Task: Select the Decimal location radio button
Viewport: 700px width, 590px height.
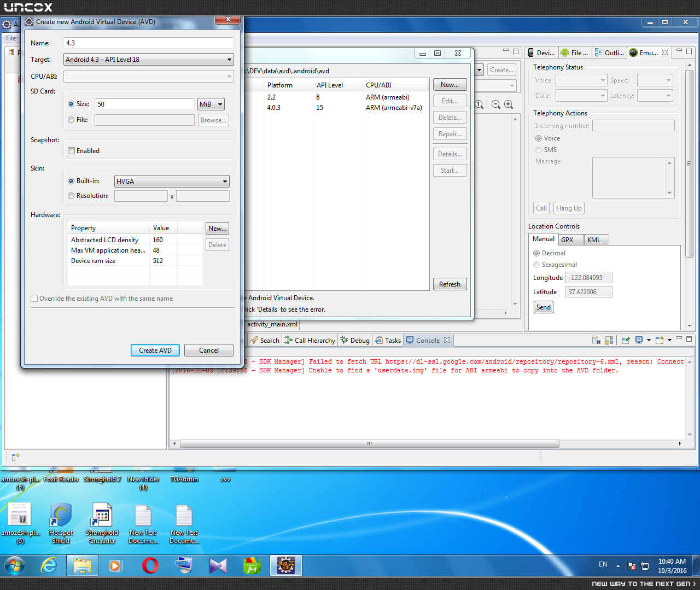Action: coord(536,253)
